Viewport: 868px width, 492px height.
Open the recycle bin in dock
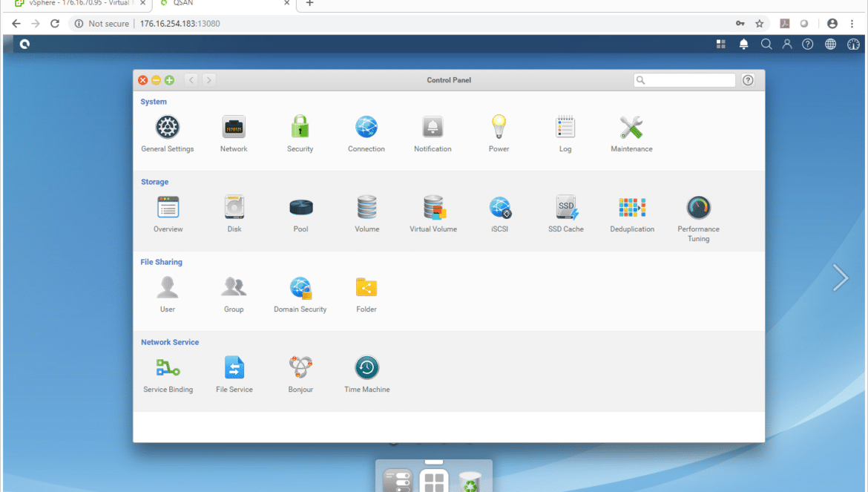tap(470, 482)
